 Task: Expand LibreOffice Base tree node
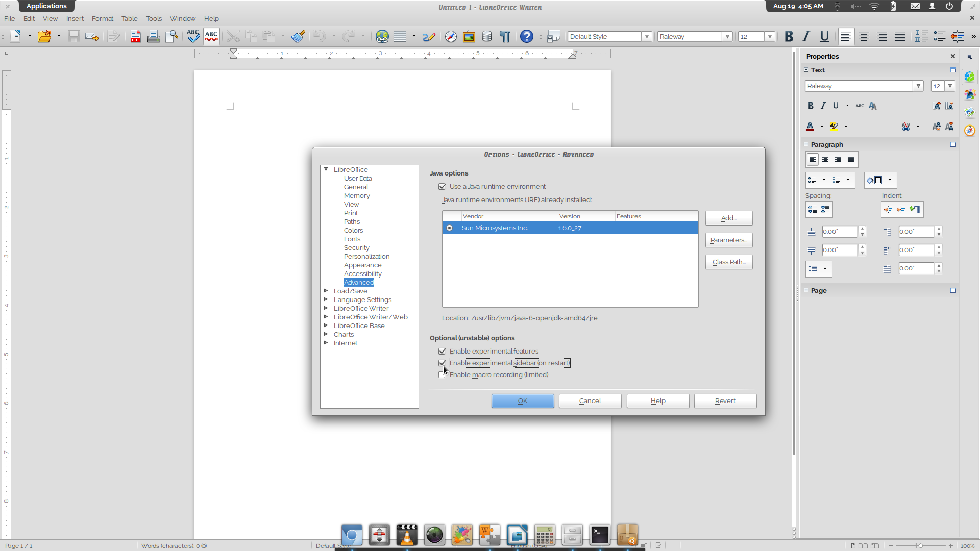click(x=326, y=325)
